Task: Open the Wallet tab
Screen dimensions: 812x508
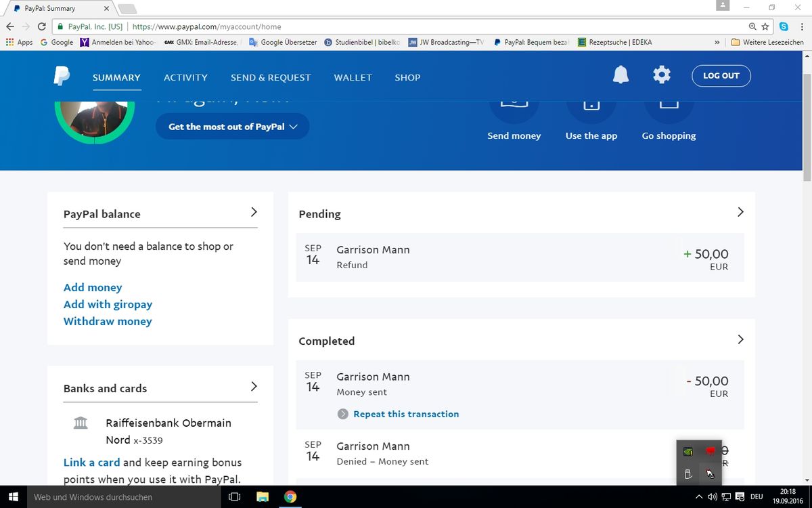Action: pos(353,77)
